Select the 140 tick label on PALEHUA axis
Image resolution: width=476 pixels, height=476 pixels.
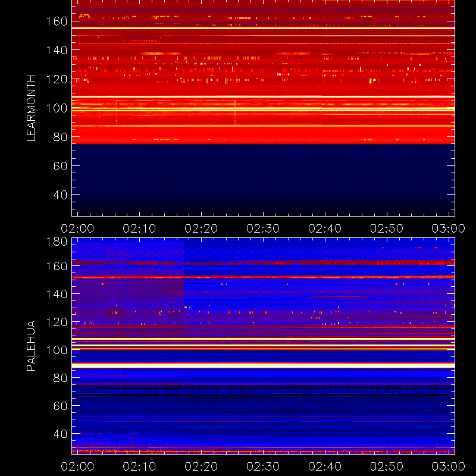[57, 294]
